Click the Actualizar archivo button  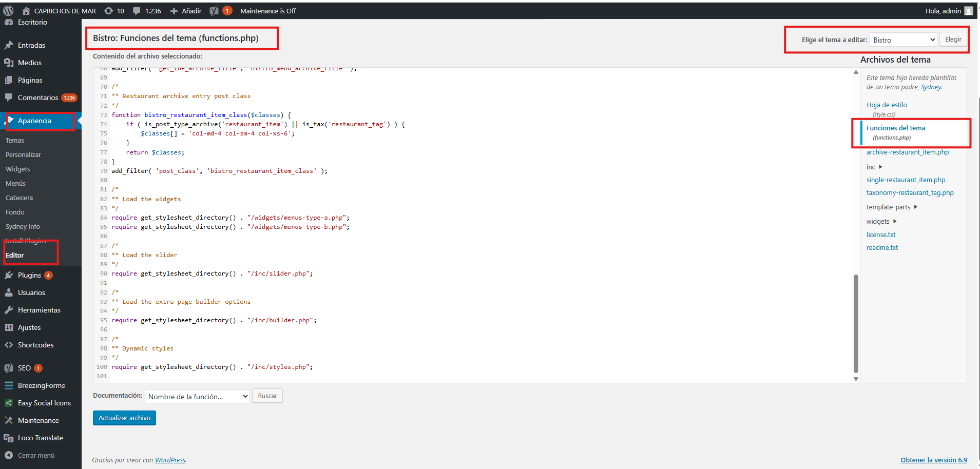click(x=124, y=418)
